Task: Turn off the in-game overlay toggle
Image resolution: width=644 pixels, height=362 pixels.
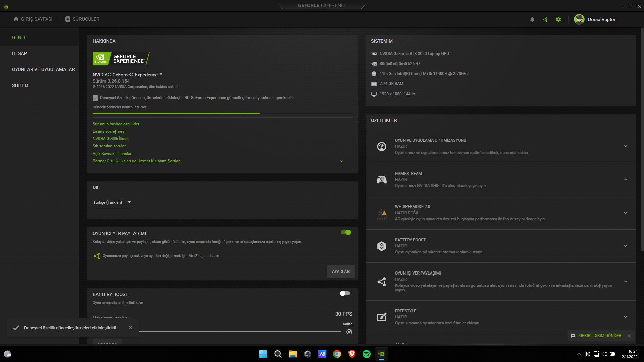Action: pos(345,232)
